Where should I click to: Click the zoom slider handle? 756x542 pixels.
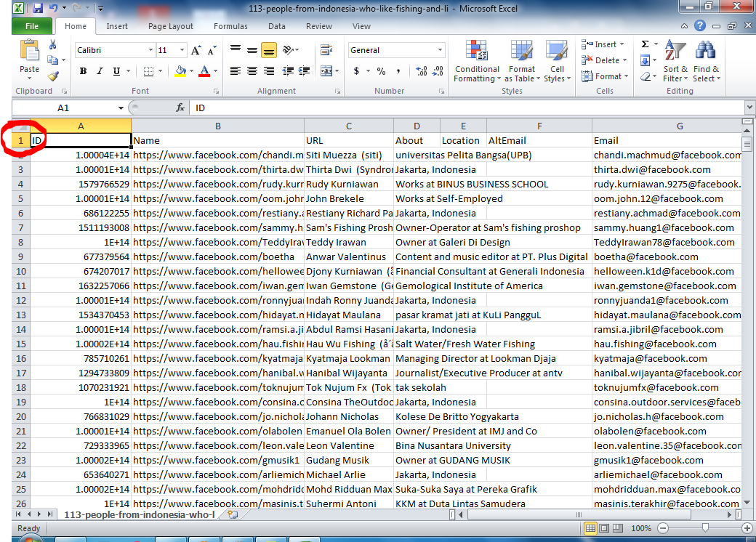(705, 528)
